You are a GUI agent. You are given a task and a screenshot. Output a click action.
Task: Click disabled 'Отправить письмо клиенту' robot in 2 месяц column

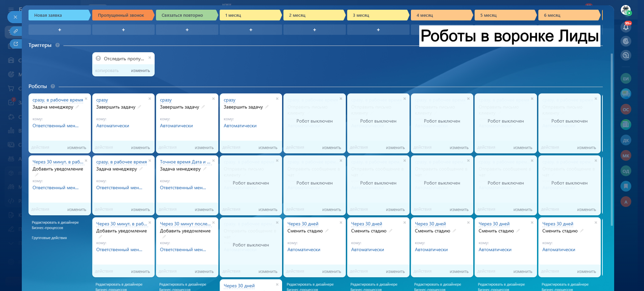pos(315,123)
